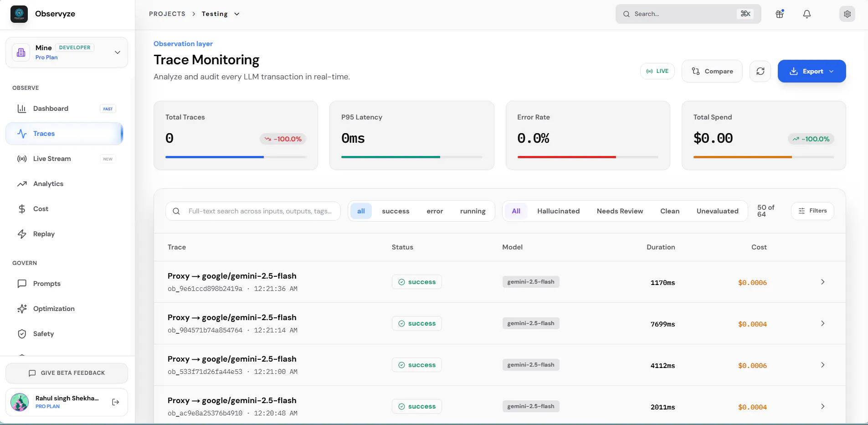Click the user avatar picture
This screenshot has width=868, height=425.
(x=20, y=402)
